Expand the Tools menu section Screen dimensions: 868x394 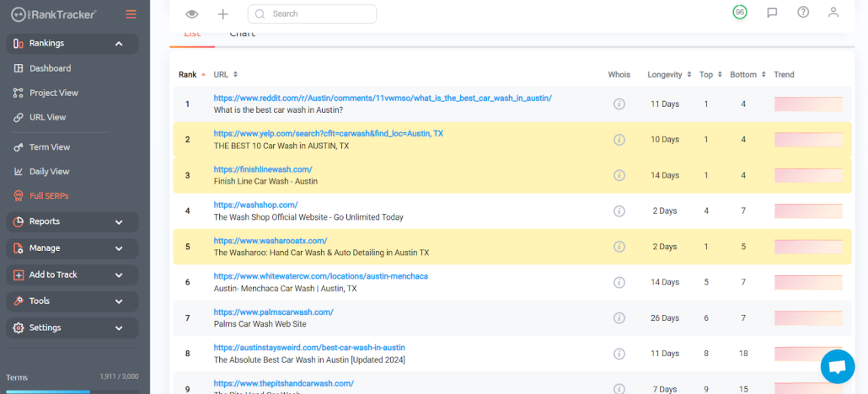(72, 301)
